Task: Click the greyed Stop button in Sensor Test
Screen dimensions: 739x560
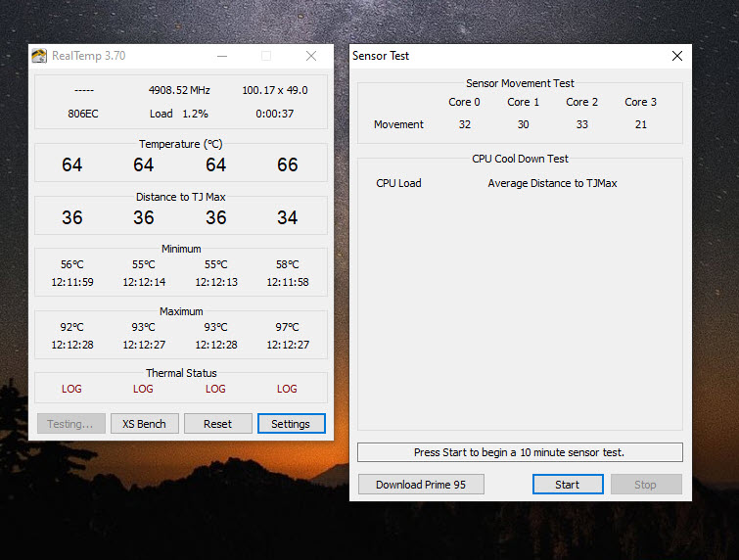Action: (x=646, y=484)
